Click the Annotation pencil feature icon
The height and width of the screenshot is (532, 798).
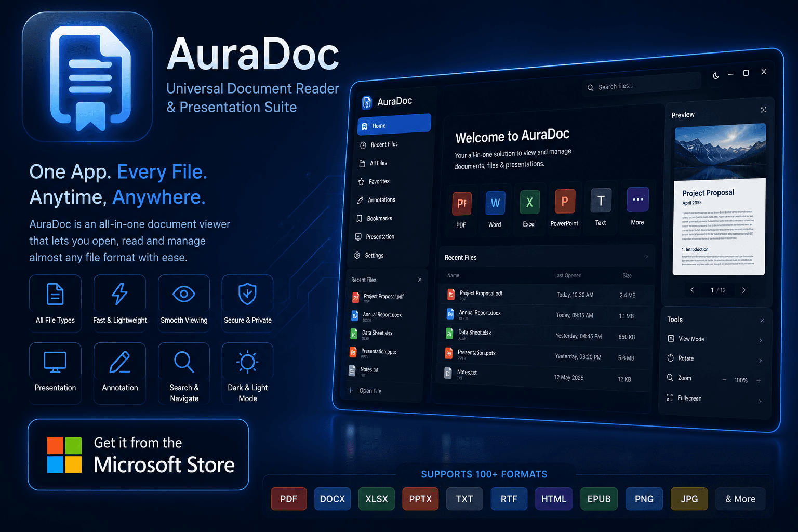coord(119,362)
